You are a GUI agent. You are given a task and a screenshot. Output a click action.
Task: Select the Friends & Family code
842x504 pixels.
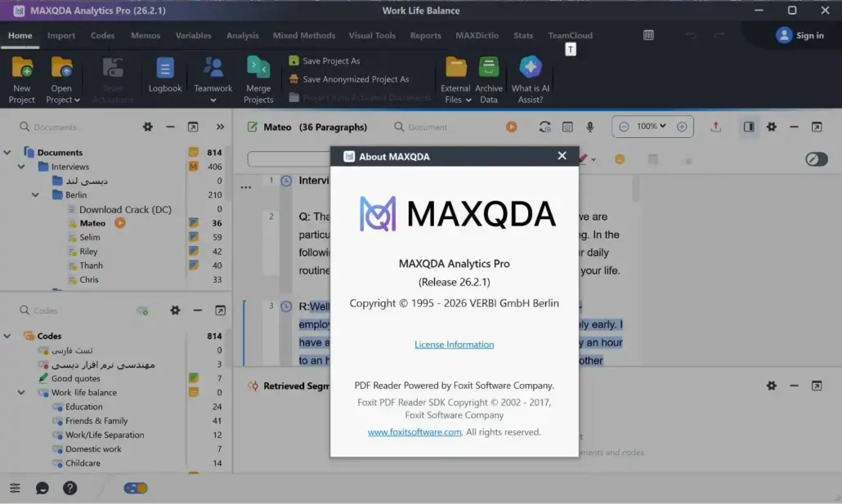[96, 421]
